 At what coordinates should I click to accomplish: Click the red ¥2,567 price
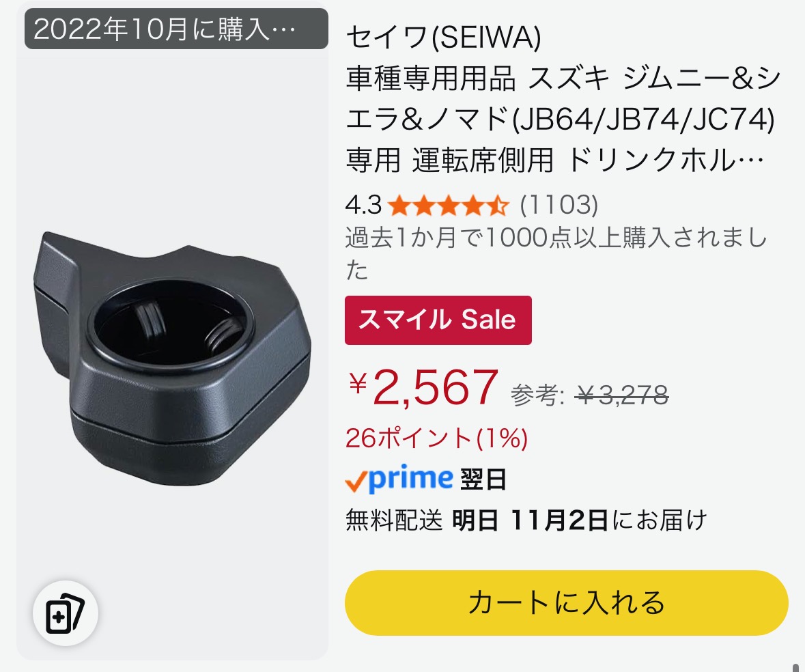(x=423, y=388)
